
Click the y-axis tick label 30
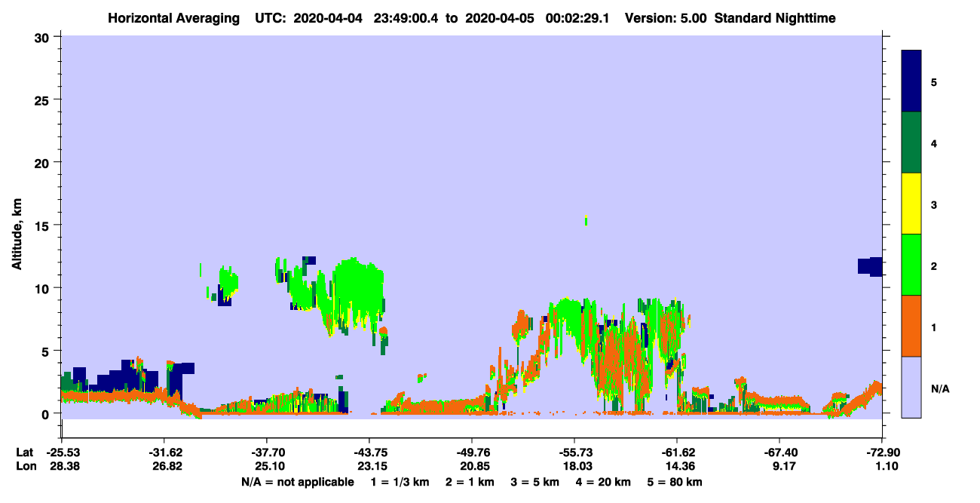tap(44, 36)
